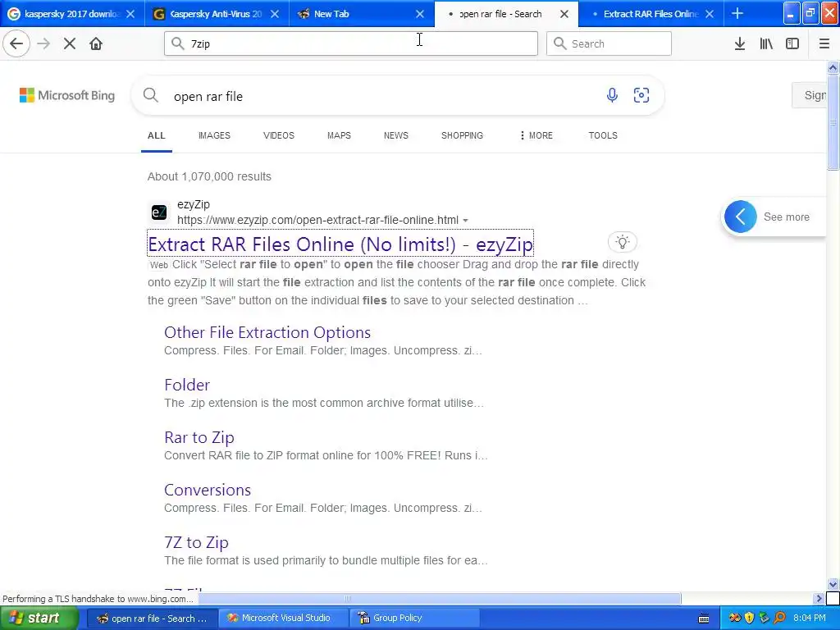Click the network tray icon with red X
The height and width of the screenshot is (630, 840).
735,618
